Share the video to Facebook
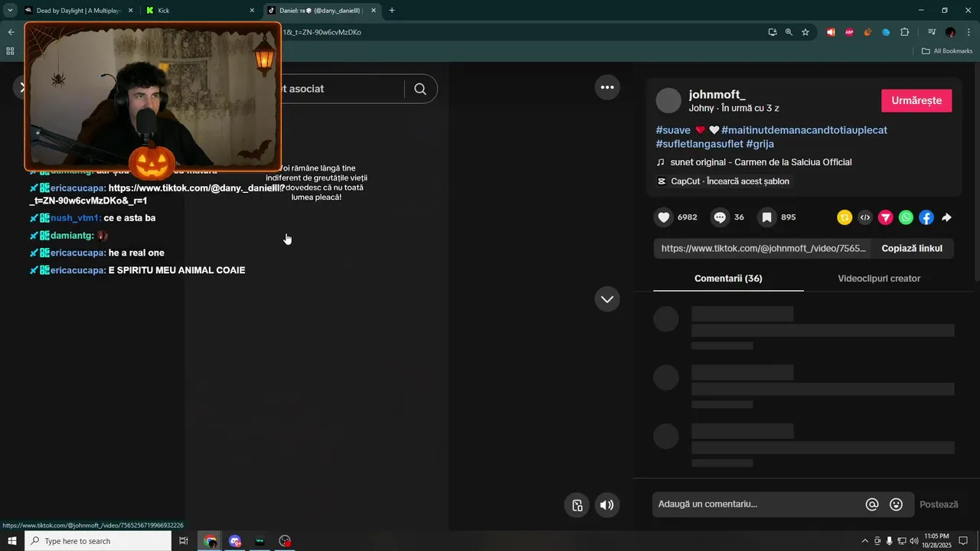 point(926,217)
